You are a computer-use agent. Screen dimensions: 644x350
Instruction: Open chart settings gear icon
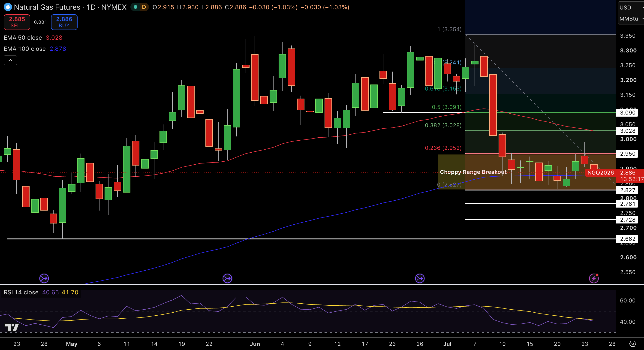click(x=632, y=344)
